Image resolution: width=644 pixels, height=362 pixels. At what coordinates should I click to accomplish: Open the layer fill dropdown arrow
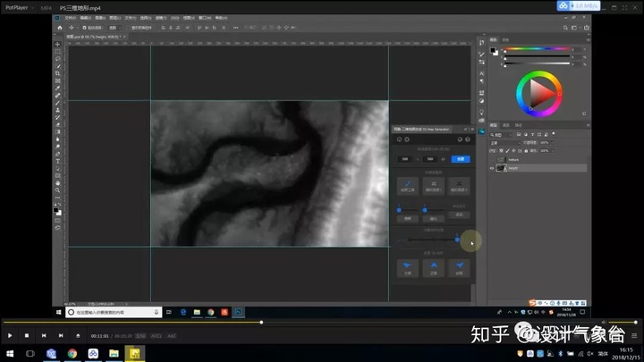tap(552, 151)
